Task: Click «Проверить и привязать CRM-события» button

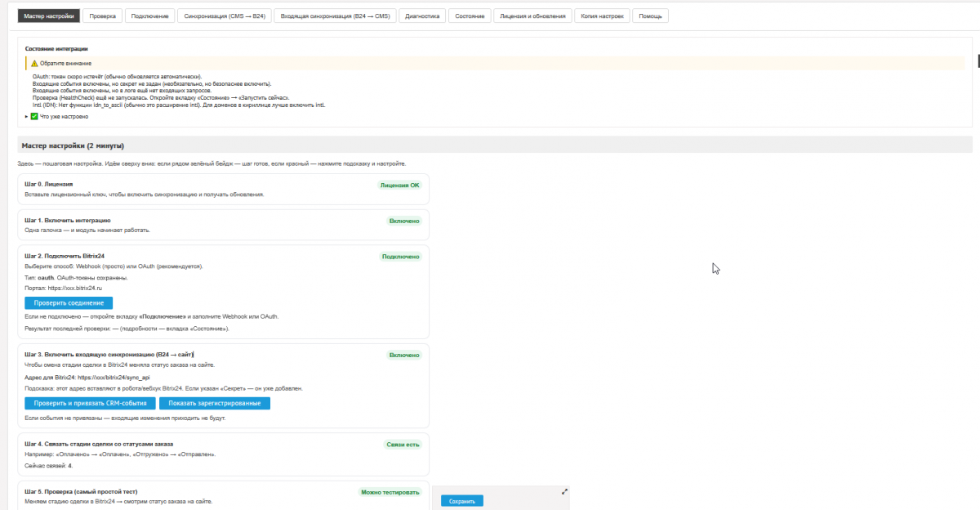Action: [90, 403]
